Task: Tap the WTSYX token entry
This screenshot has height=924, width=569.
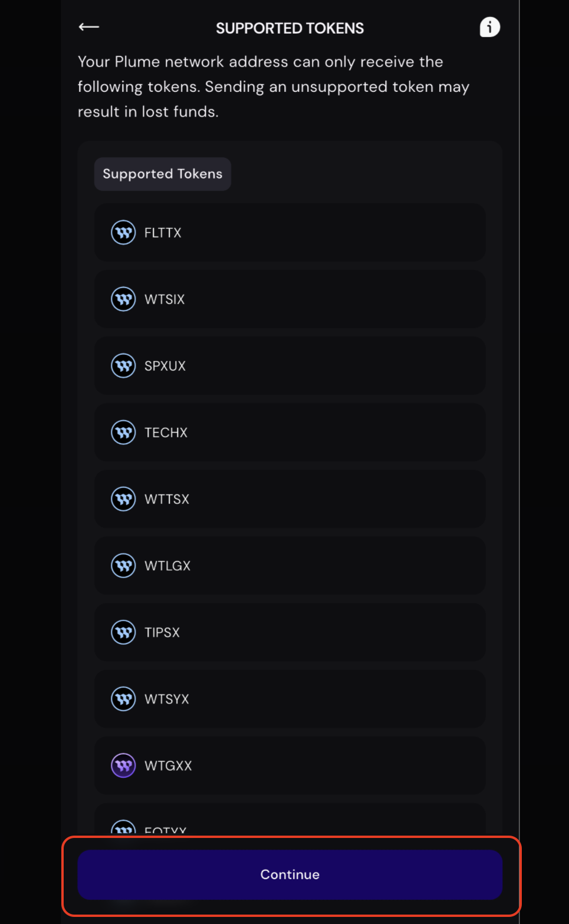Action: [x=290, y=699]
